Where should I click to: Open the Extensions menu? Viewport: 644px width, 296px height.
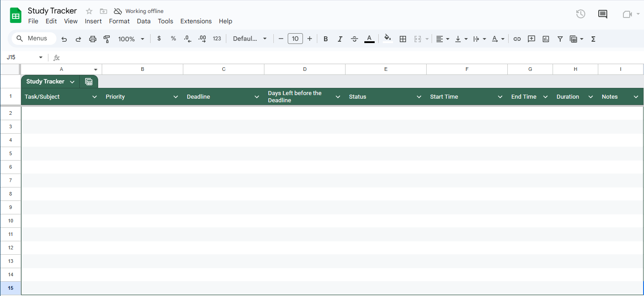click(196, 21)
